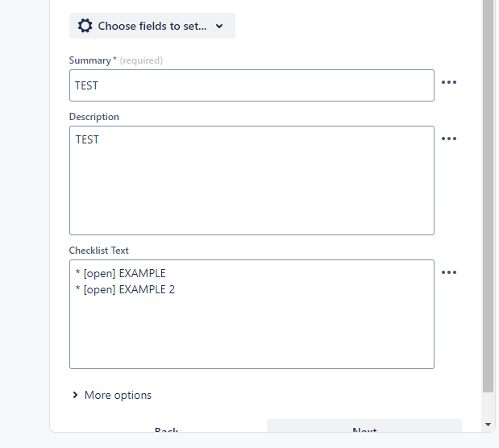
Task: Open the ellipsis menu for Summary field
Action: [x=449, y=82]
